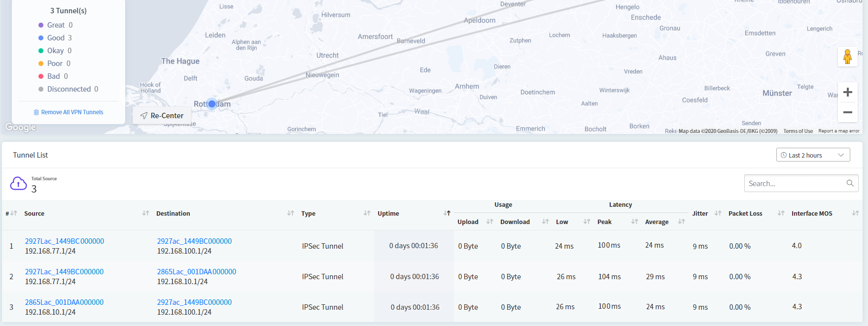Click Report a map error link

pos(839,131)
